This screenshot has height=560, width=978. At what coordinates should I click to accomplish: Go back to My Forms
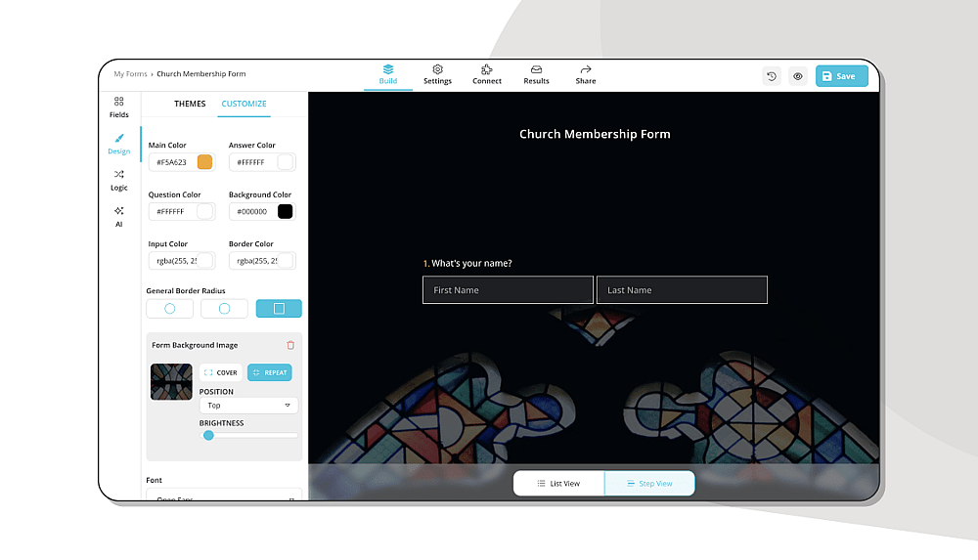click(130, 73)
